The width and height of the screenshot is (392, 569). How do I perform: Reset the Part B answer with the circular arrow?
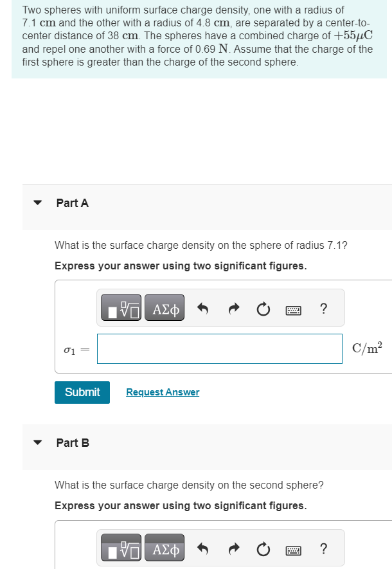pos(263,549)
